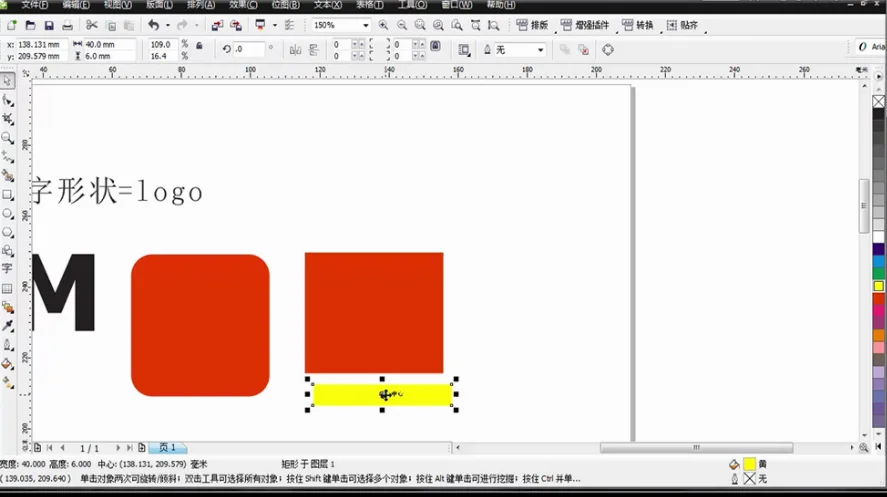This screenshot has height=497, width=887.
Task: Select the Text (字) tool
Action: (7, 269)
